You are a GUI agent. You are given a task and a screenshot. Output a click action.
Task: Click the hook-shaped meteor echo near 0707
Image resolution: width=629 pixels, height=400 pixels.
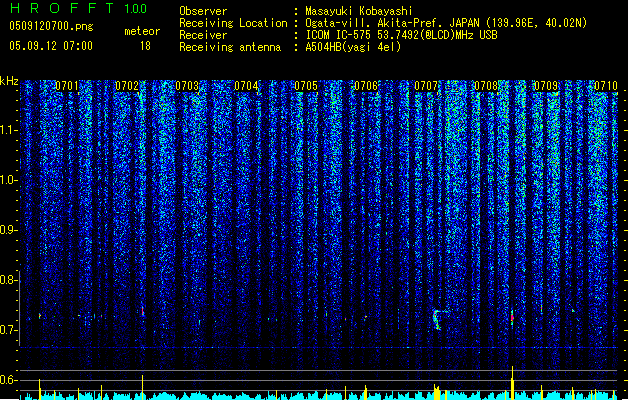pos(438,319)
